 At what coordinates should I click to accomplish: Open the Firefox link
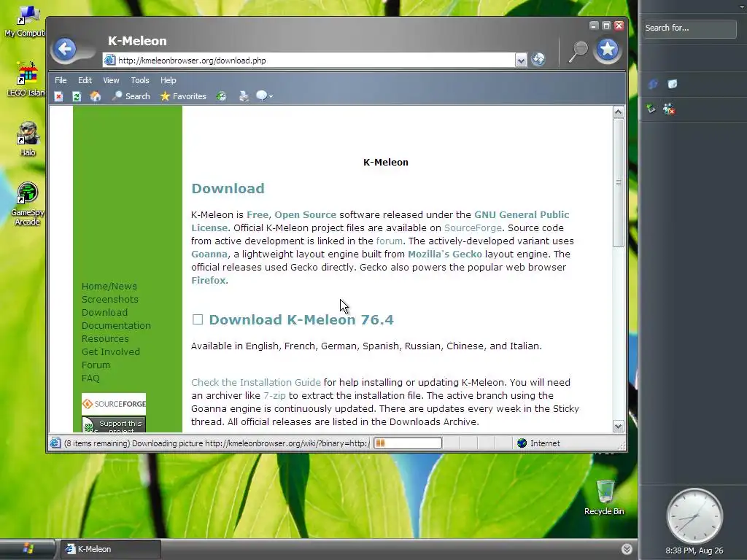(208, 281)
